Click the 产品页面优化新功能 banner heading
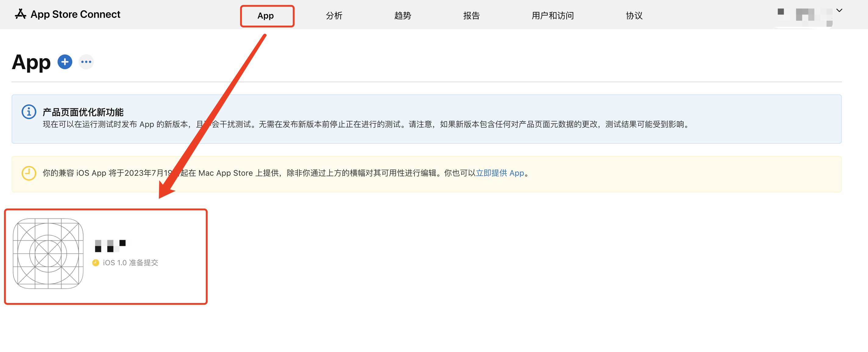This screenshot has width=868, height=352. click(83, 112)
